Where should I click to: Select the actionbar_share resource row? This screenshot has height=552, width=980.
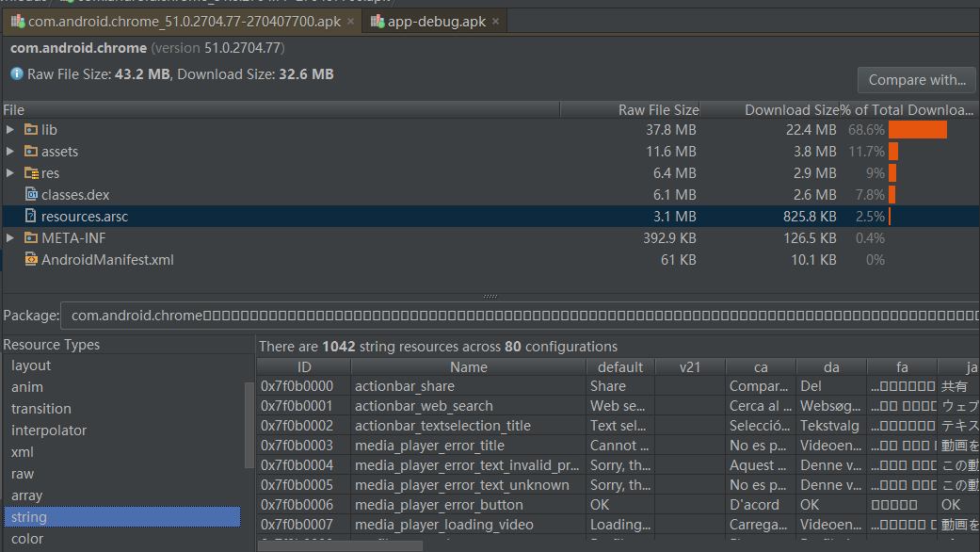619,386
